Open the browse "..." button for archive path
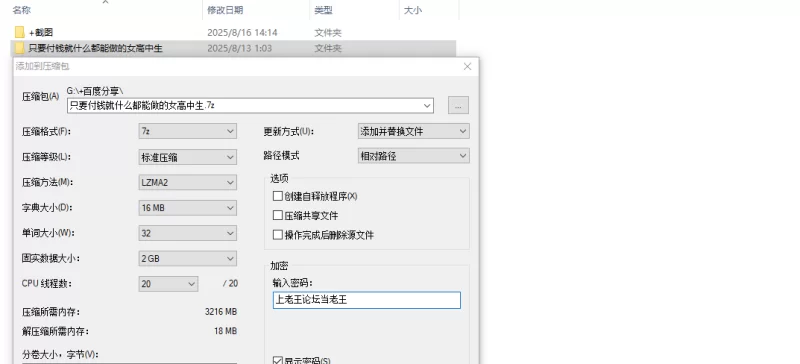The width and height of the screenshot is (800, 364). [458, 106]
